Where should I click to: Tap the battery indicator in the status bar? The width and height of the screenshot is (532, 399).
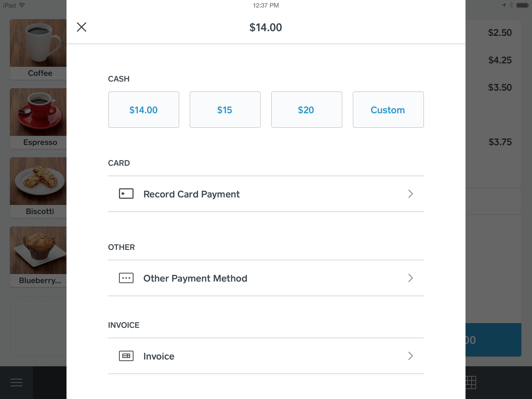point(523,5)
